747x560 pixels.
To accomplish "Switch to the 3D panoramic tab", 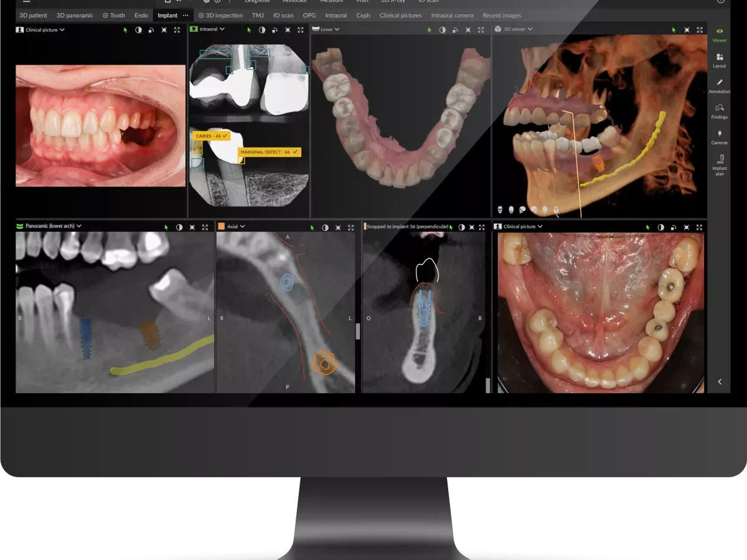I will click(x=75, y=16).
